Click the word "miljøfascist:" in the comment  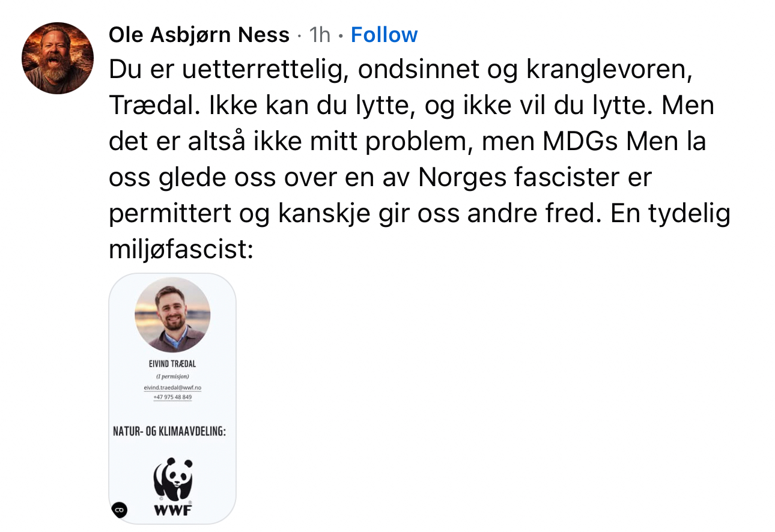(x=181, y=249)
